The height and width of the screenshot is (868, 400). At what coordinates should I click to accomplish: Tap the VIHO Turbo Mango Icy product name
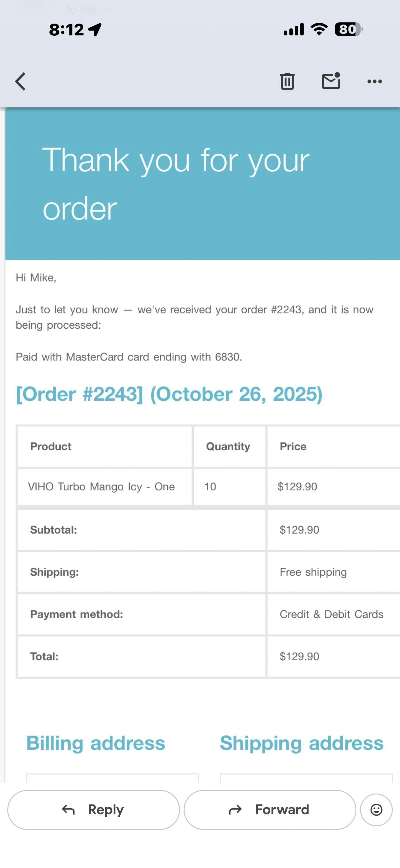click(101, 487)
